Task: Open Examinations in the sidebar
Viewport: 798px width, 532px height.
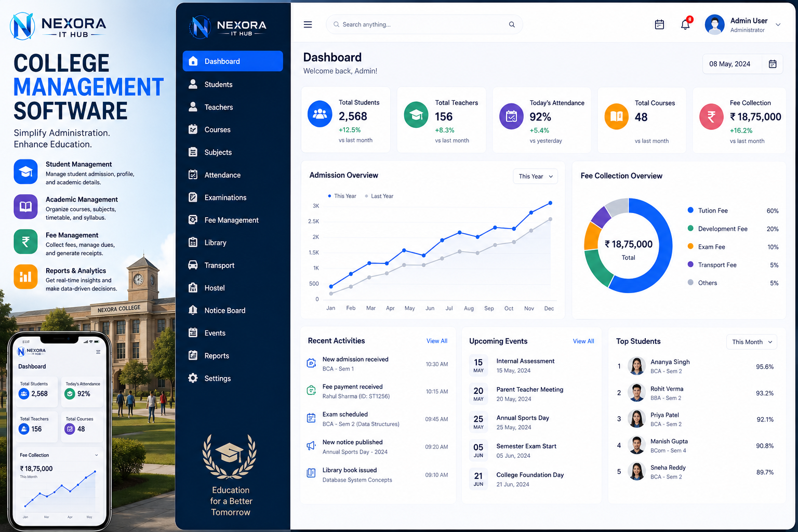Action: coord(233,198)
